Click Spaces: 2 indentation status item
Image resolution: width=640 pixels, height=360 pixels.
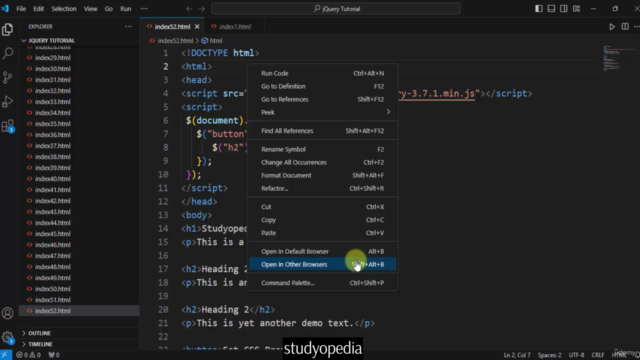coord(549,355)
